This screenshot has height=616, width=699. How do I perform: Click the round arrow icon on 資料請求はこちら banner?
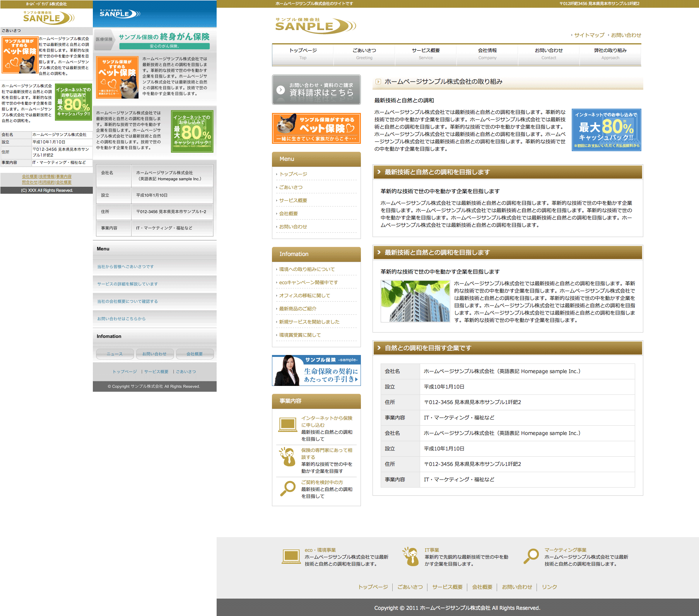pyautogui.click(x=281, y=90)
